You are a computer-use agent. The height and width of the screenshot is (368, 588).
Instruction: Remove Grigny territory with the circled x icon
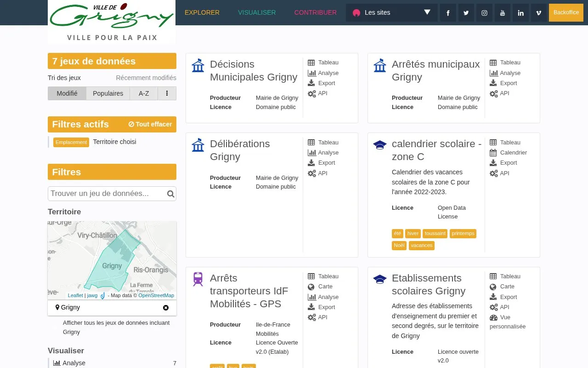pyautogui.click(x=166, y=308)
